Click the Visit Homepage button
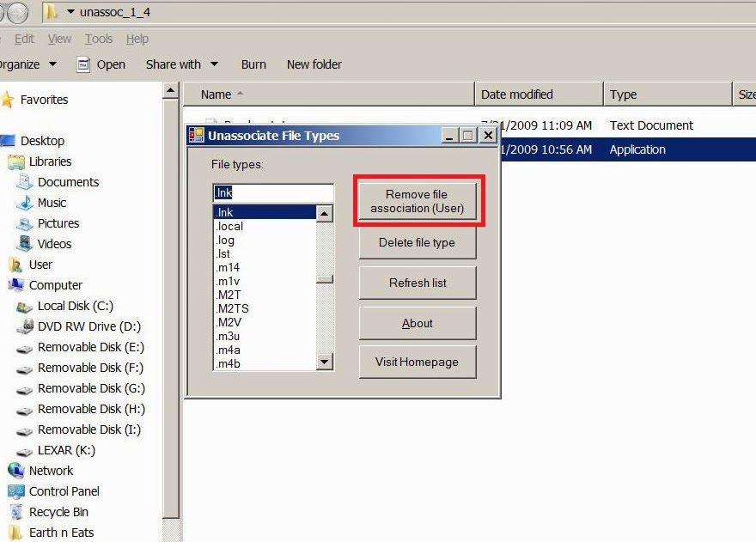The height and width of the screenshot is (542, 756). point(418,362)
